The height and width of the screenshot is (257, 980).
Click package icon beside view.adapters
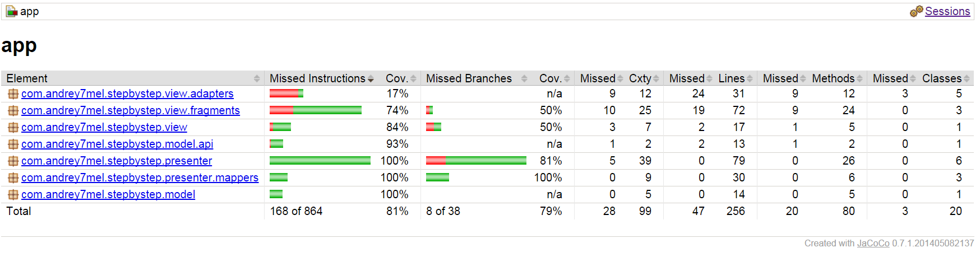coord(13,94)
